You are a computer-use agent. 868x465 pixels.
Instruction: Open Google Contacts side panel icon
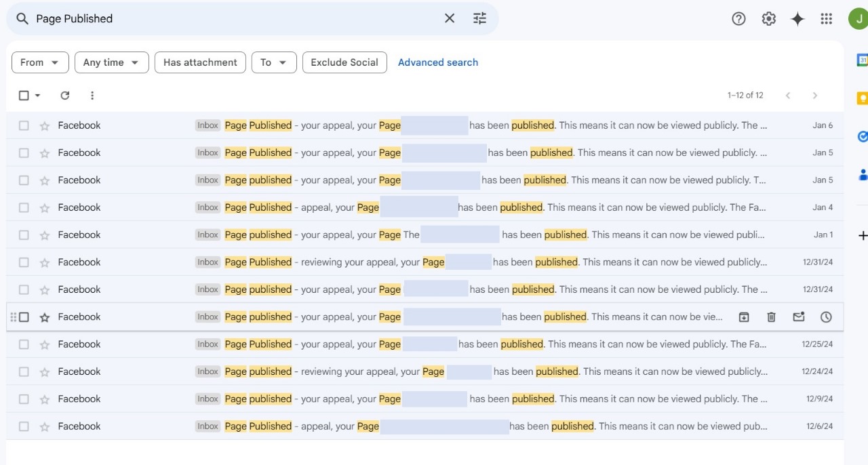[x=863, y=175]
